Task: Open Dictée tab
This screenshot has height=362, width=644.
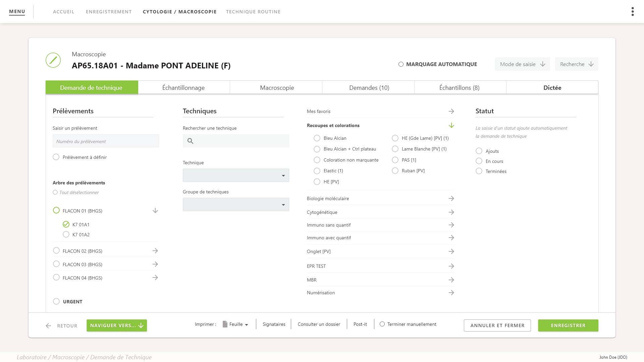Action: pyautogui.click(x=552, y=87)
